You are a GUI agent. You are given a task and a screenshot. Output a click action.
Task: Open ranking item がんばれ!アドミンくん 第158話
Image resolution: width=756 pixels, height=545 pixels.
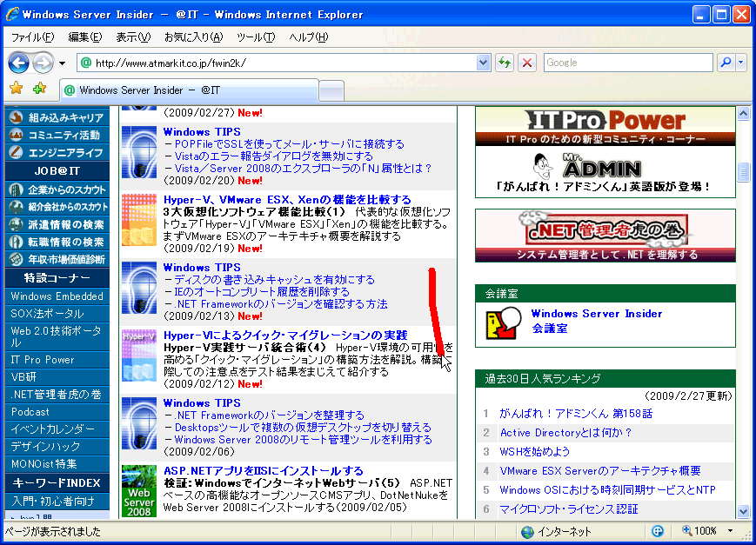click(576, 414)
